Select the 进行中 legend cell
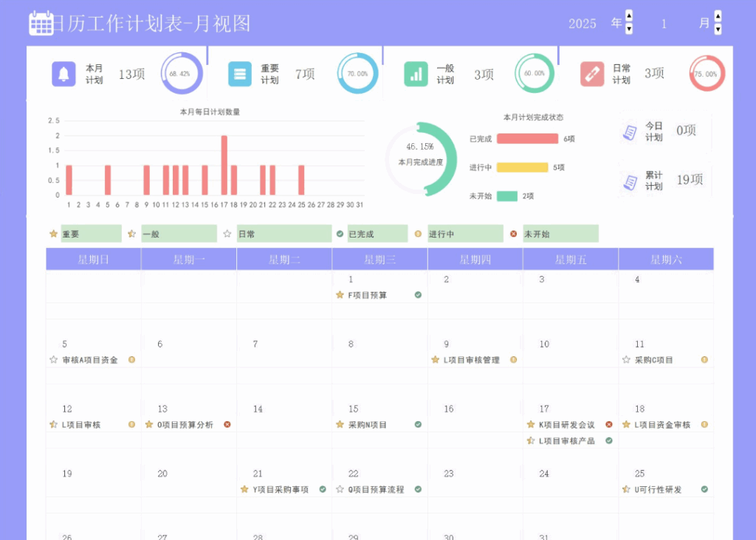Image resolution: width=756 pixels, height=540 pixels. click(x=465, y=234)
